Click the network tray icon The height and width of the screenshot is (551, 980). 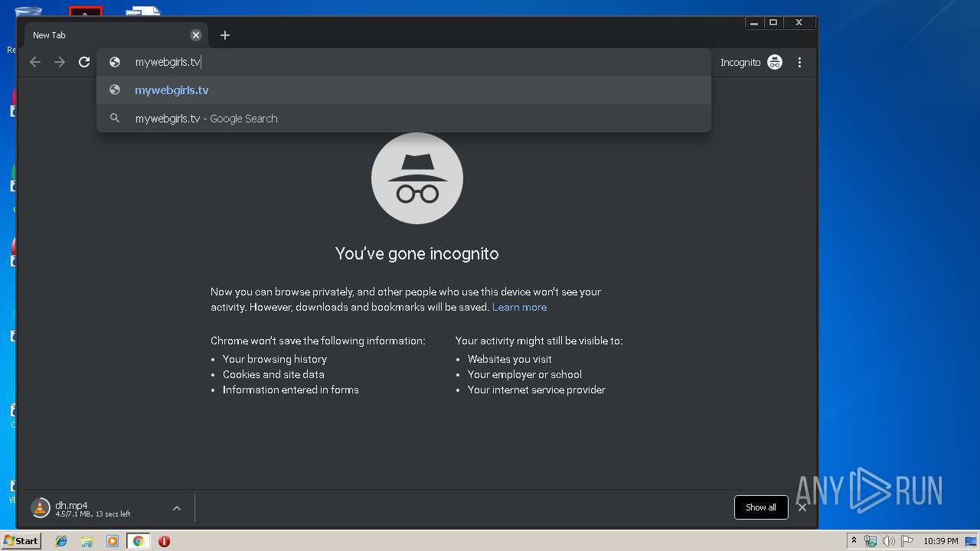[x=871, y=541]
